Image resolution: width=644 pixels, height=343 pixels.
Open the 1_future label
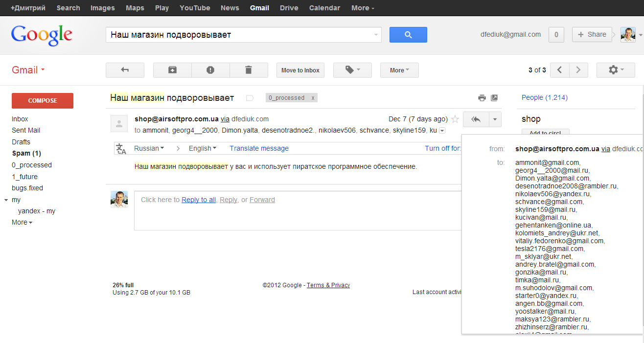pyautogui.click(x=24, y=177)
